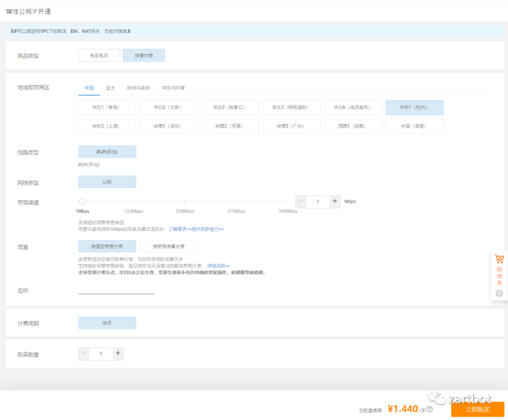Click the price help question mark icon
This screenshot has width=508, height=420.
(429, 409)
